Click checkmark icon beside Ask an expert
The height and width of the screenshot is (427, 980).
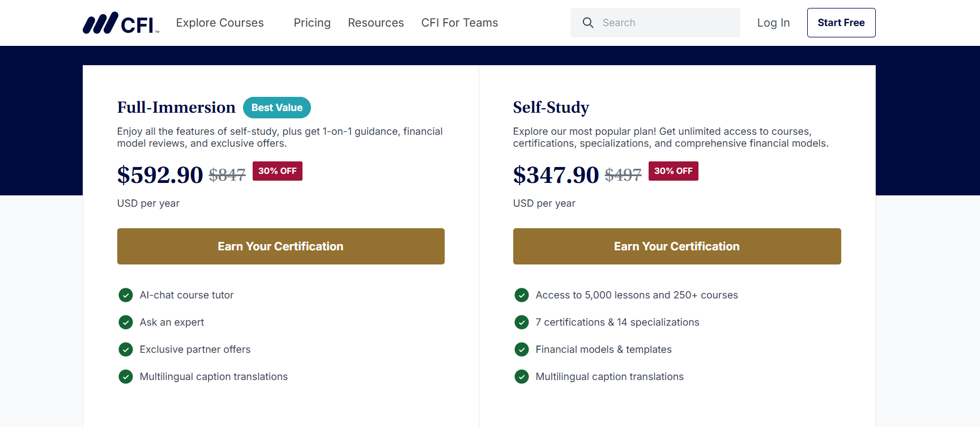click(x=126, y=322)
